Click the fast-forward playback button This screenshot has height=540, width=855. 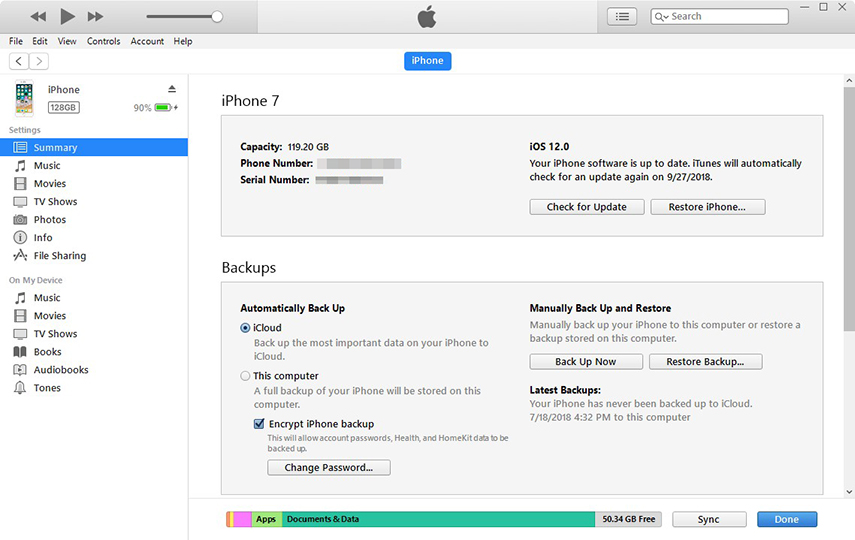tap(95, 16)
